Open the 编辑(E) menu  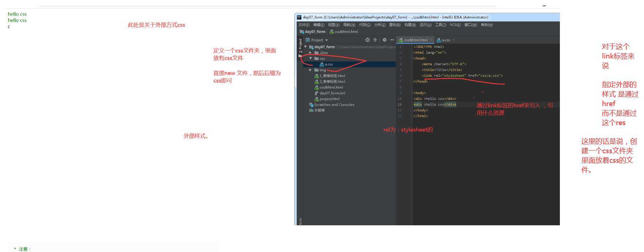319,25
